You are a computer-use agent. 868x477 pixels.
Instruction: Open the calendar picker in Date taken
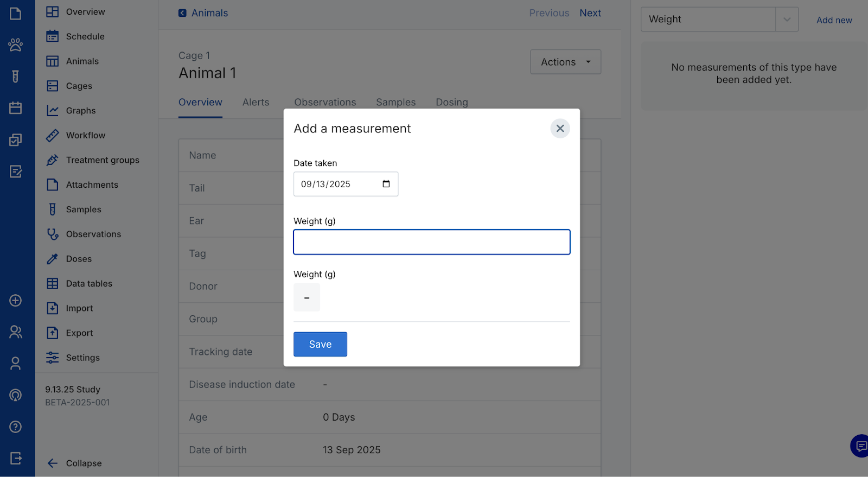(x=386, y=184)
